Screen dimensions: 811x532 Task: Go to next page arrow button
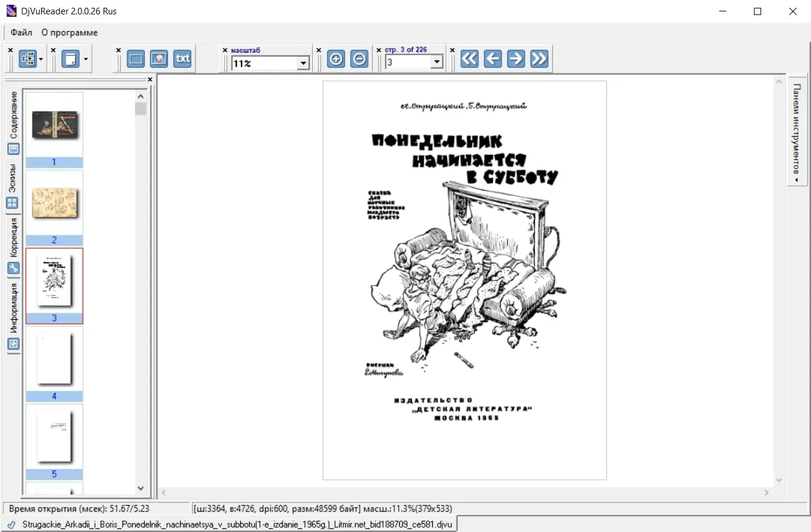(x=516, y=59)
